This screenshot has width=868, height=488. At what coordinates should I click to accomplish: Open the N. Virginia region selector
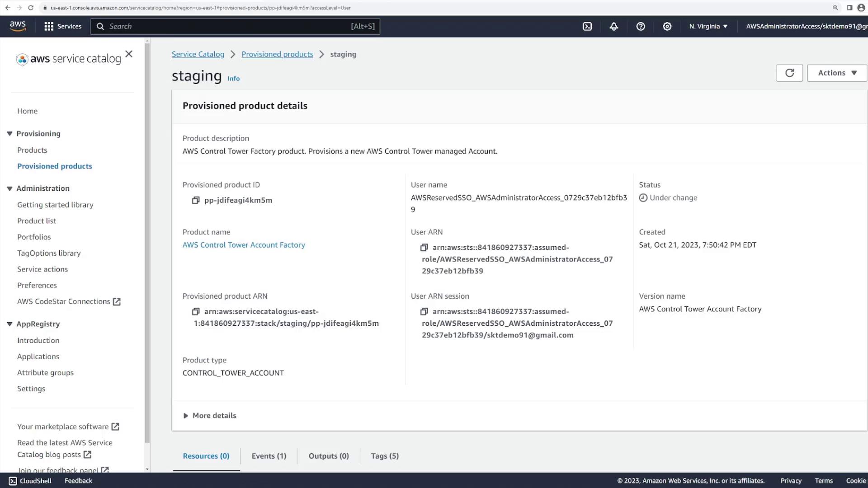point(708,26)
